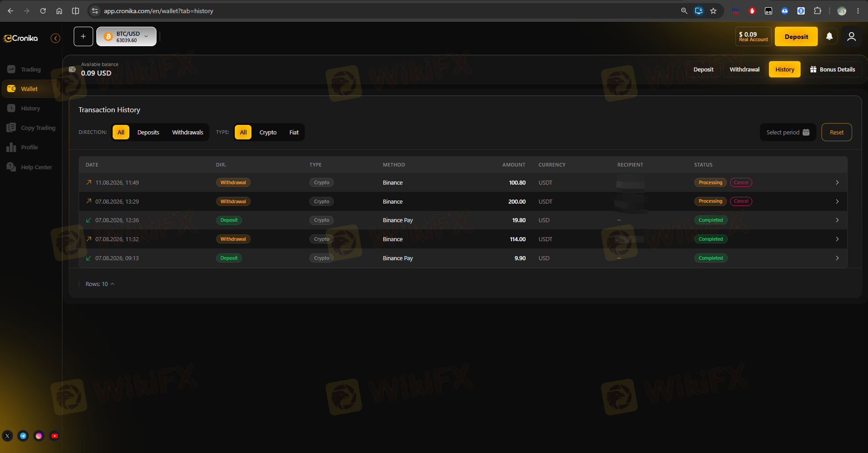Open the Chrome three-dot menu
The image size is (868, 453).
pyautogui.click(x=858, y=11)
